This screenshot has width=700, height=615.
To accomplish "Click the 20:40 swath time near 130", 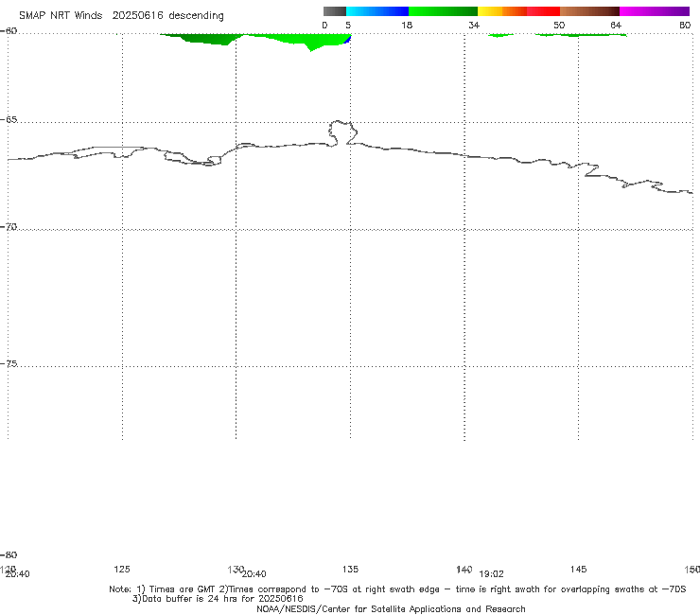I will click(x=254, y=574).
